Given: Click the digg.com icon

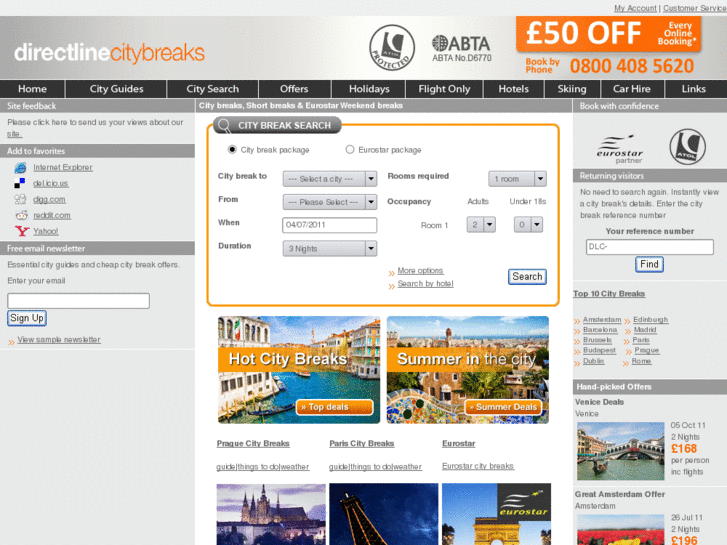Looking at the screenshot, I should point(20,199).
